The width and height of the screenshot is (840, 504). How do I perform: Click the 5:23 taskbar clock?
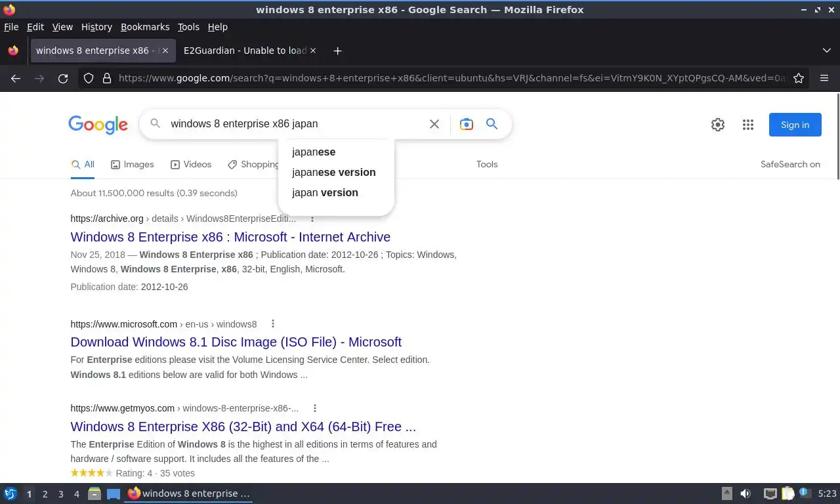pos(827,493)
